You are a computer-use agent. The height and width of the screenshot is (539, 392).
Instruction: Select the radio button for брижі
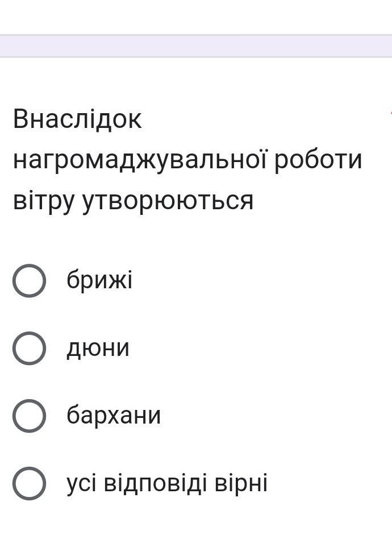coord(29,280)
